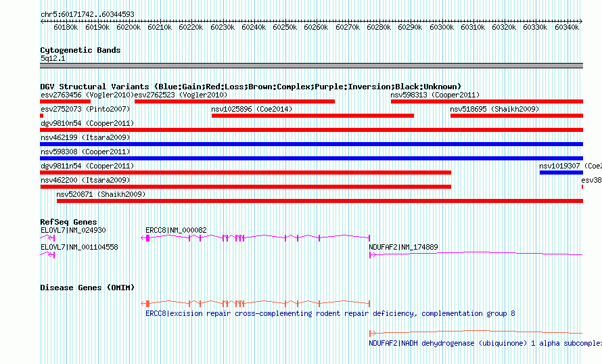Click the 5q12.1 cytogenetic band bar

311,66
